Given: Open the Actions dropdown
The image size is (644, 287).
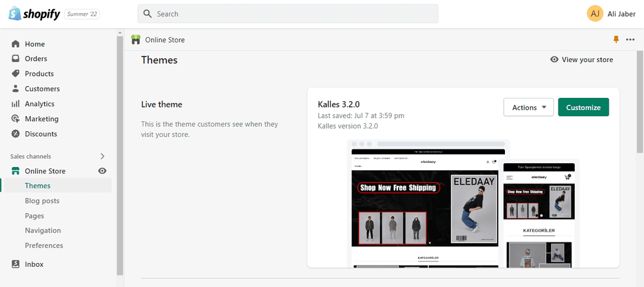Looking at the screenshot, I should [x=528, y=107].
